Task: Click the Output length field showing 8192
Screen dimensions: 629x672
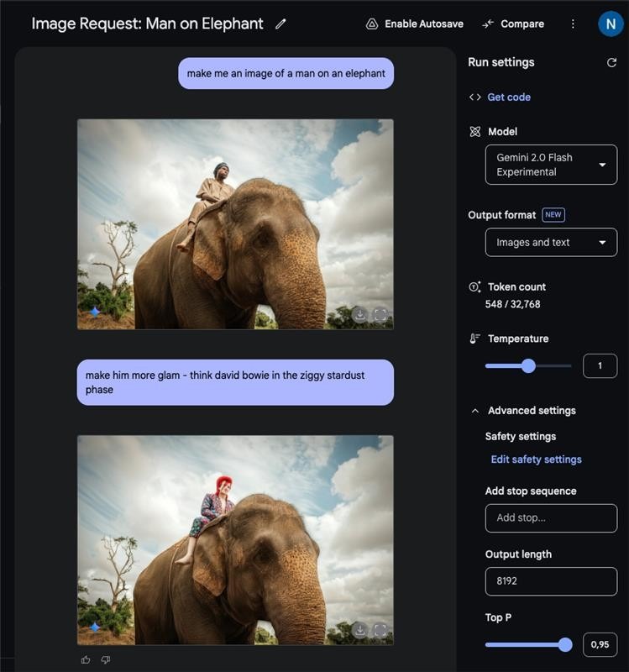Action: click(551, 581)
